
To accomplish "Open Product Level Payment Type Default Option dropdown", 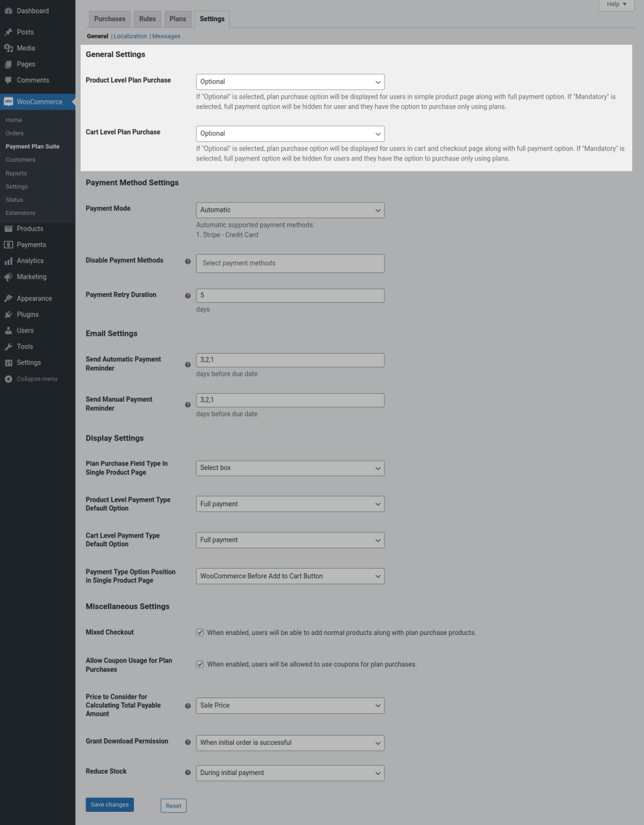I will pos(290,504).
